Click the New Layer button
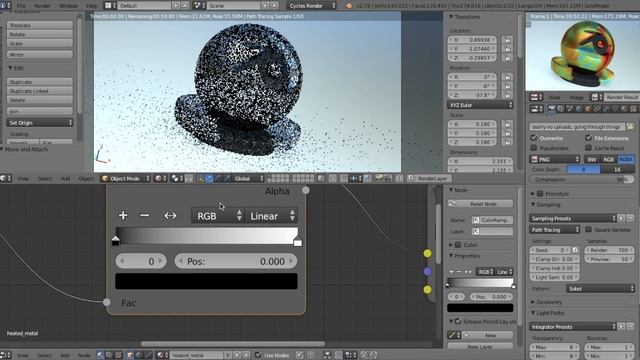This screenshot has height=360, width=640. [x=480, y=346]
